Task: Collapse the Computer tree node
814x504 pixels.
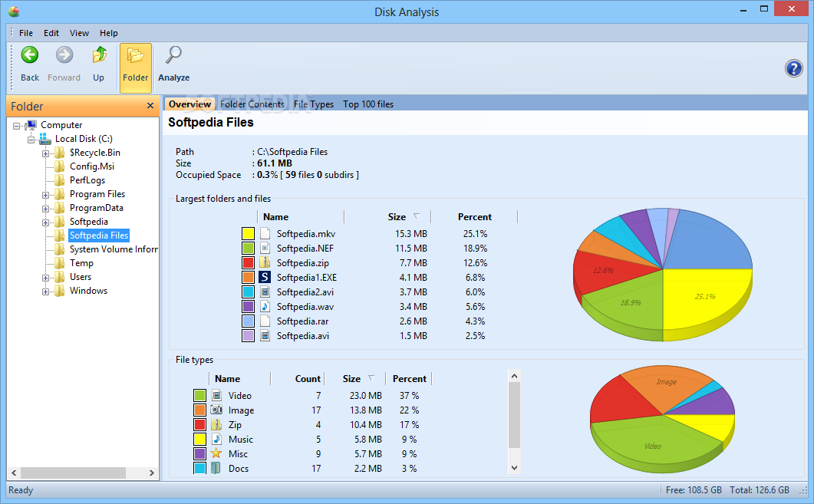Action: coord(17,126)
